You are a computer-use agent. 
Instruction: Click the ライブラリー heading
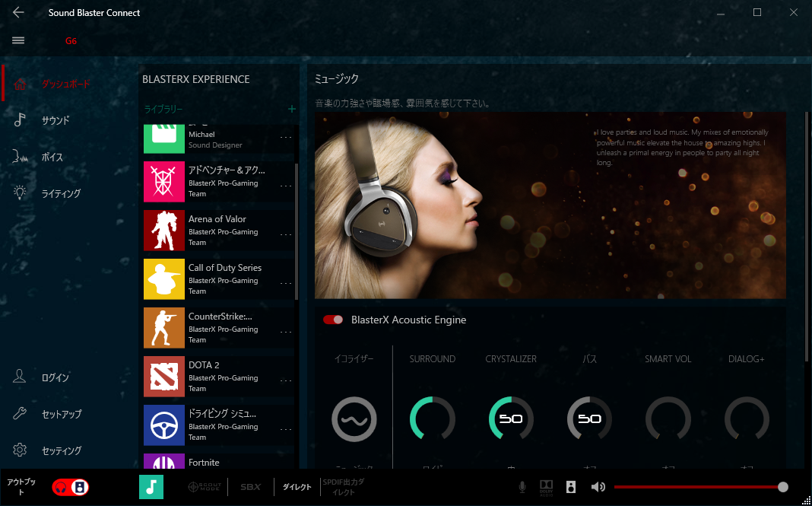(x=163, y=109)
